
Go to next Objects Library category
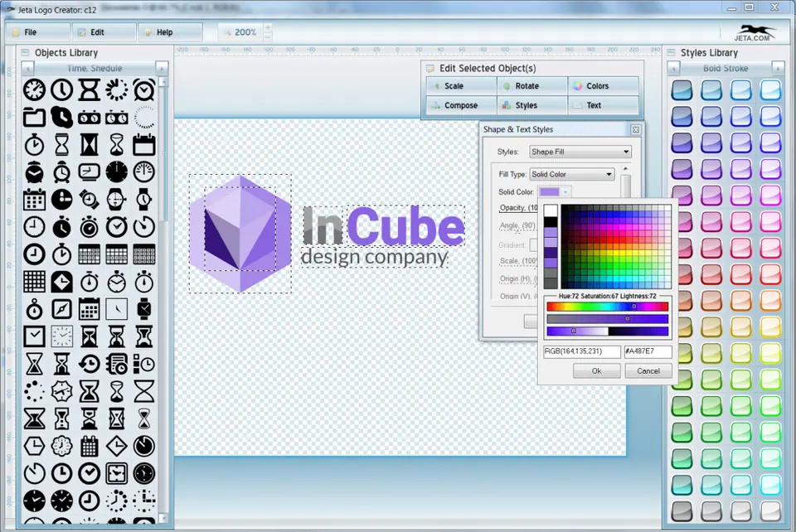pos(162,68)
